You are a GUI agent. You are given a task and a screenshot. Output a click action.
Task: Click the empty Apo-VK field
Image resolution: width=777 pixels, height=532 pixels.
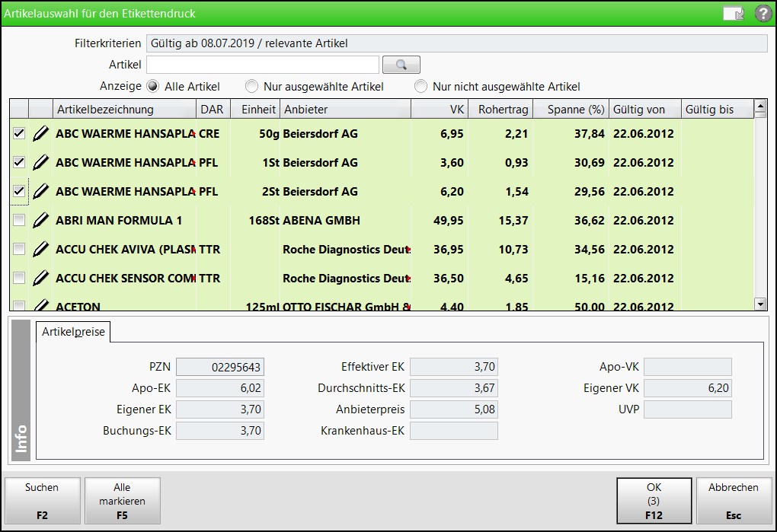688,367
